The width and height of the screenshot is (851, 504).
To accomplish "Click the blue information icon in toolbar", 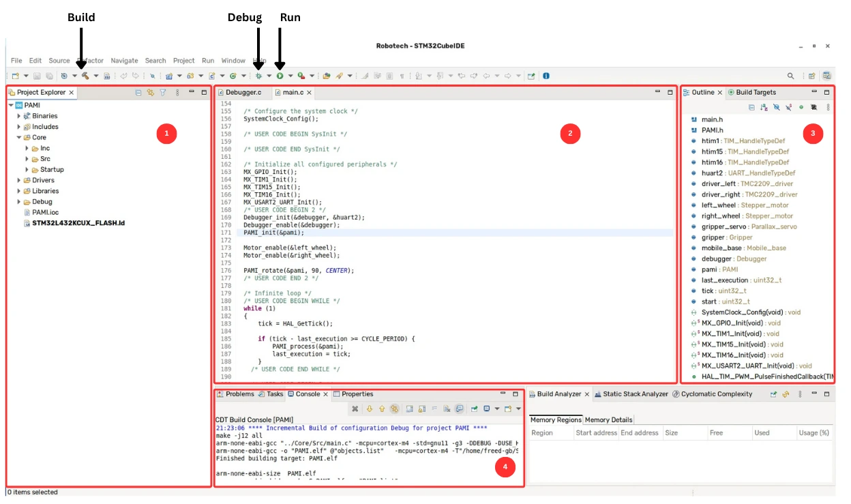I will pos(546,76).
